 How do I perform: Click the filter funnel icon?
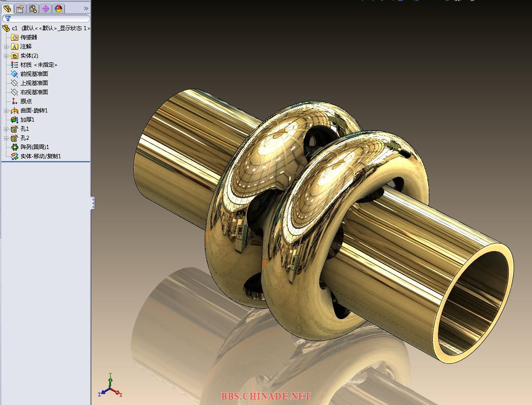pyautogui.click(x=8, y=18)
